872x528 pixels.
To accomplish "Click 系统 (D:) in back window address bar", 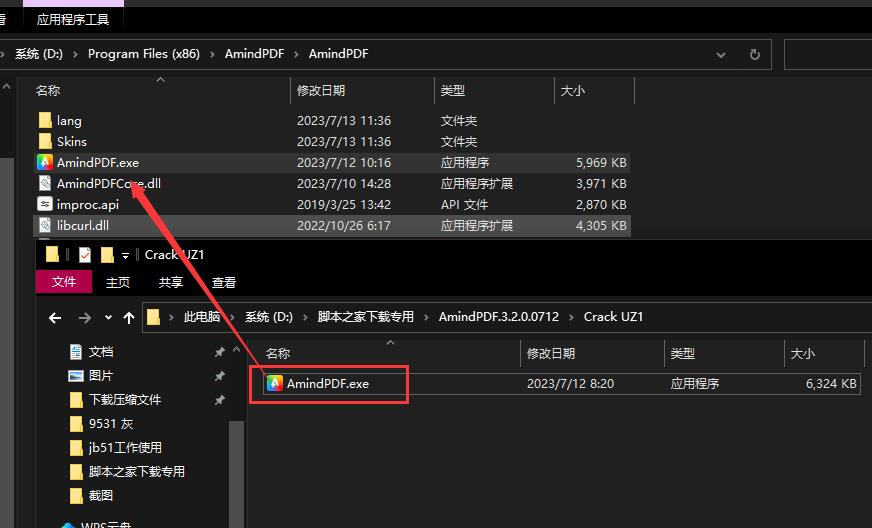I will pos(38,54).
